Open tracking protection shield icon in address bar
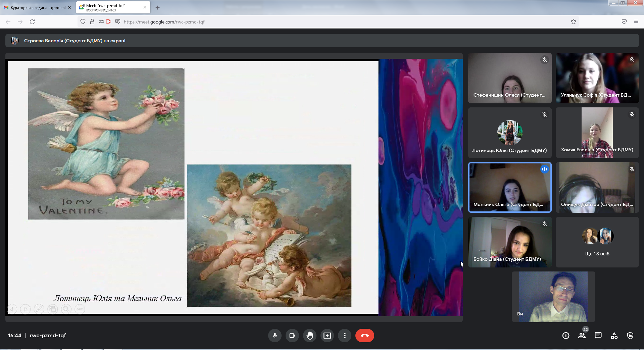Viewport: 644px width, 350px height. (x=83, y=22)
